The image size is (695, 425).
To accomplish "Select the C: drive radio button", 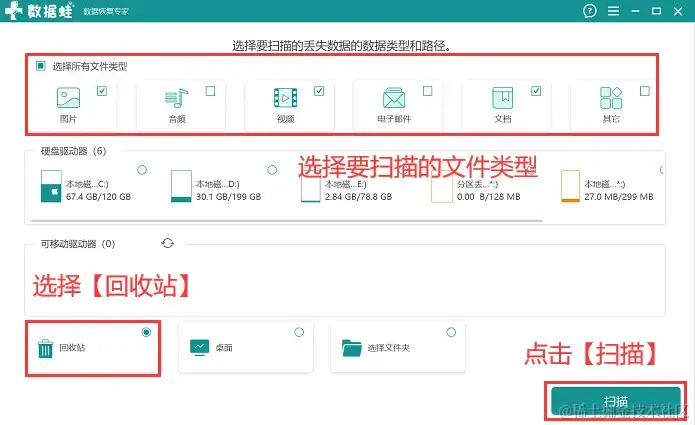I will point(142,170).
